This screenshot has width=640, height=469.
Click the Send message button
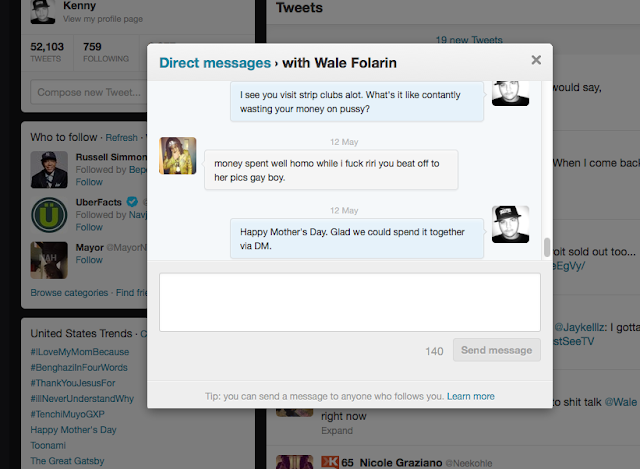coord(496,350)
